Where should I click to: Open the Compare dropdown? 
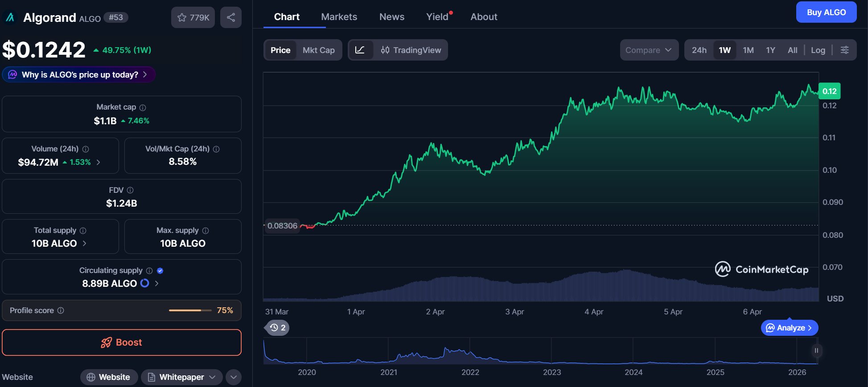(x=649, y=50)
